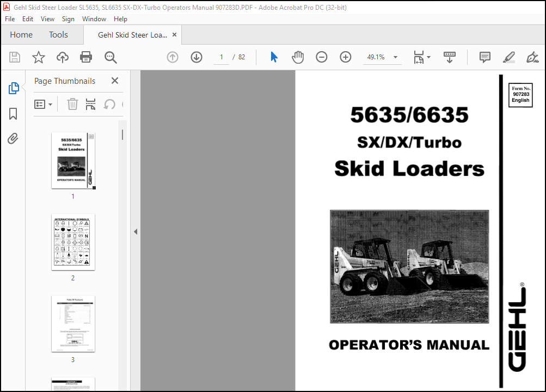The width and height of the screenshot is (546, 392).
Task: Select page 2 International Symbols thumbnail
Action: click(x=73, y=242)
